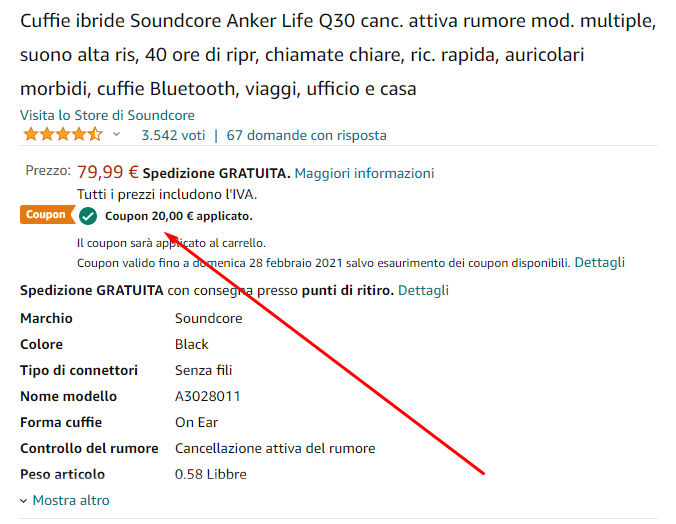Open Dettagli link for pickup point delivery
This screenshot has width=676, height=524.
click(x=423, y=290)
